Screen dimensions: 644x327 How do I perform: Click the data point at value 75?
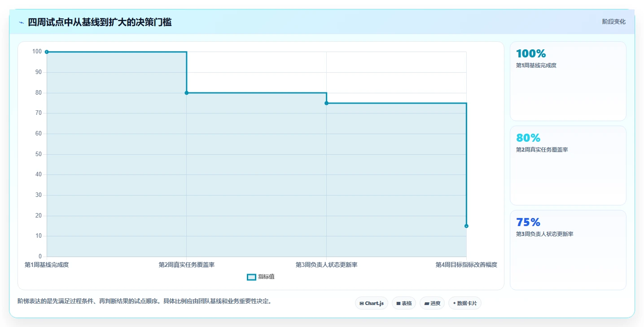(x=326, y=103)
